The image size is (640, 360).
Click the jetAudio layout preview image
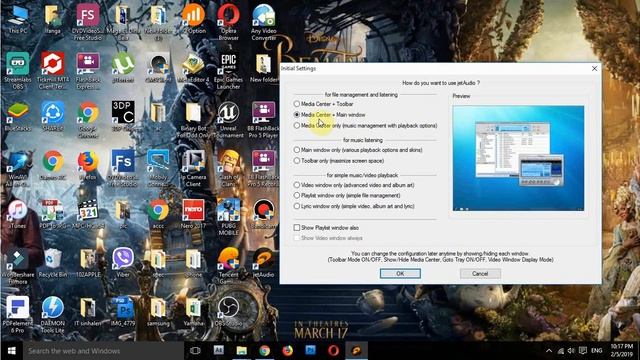pos(518,158)
